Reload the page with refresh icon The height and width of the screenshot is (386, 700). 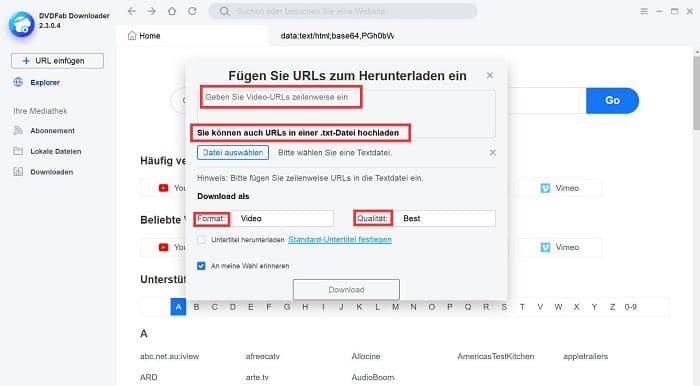point(192,11)
